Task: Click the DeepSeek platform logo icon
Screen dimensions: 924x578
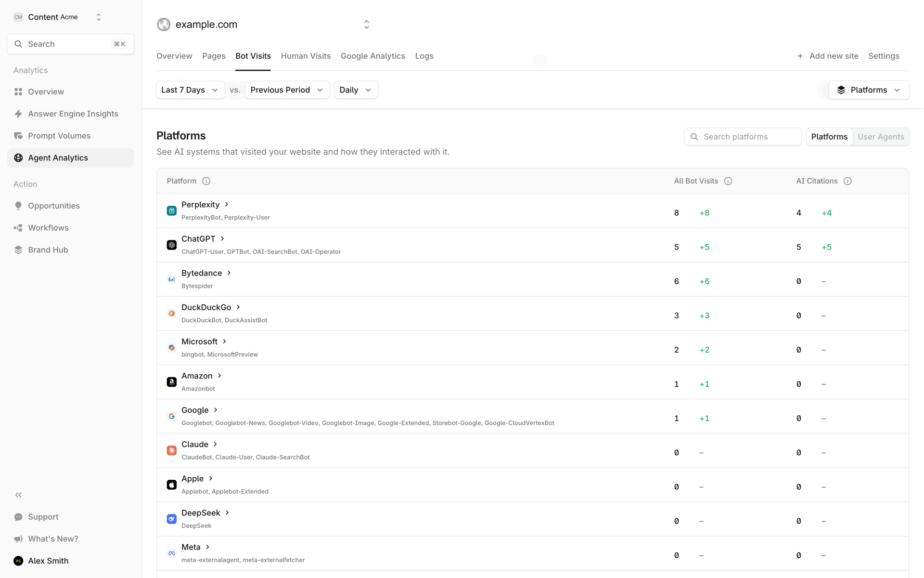Action: pos(171,519)
